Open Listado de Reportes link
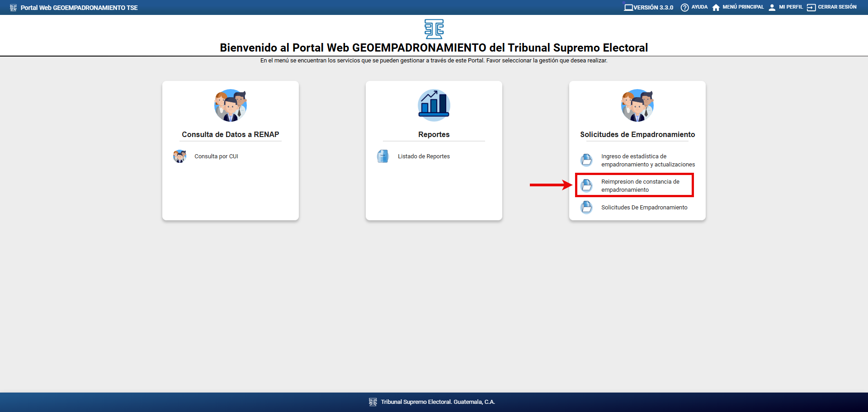Image resolution: width=868 pixels, height=412 pixels. [x=424, y=156]
